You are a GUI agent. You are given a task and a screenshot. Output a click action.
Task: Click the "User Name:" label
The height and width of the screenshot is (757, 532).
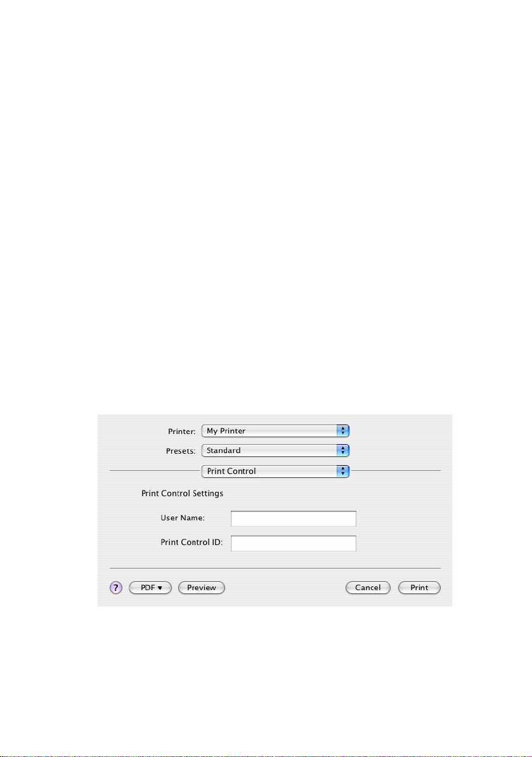coord(183,518)
